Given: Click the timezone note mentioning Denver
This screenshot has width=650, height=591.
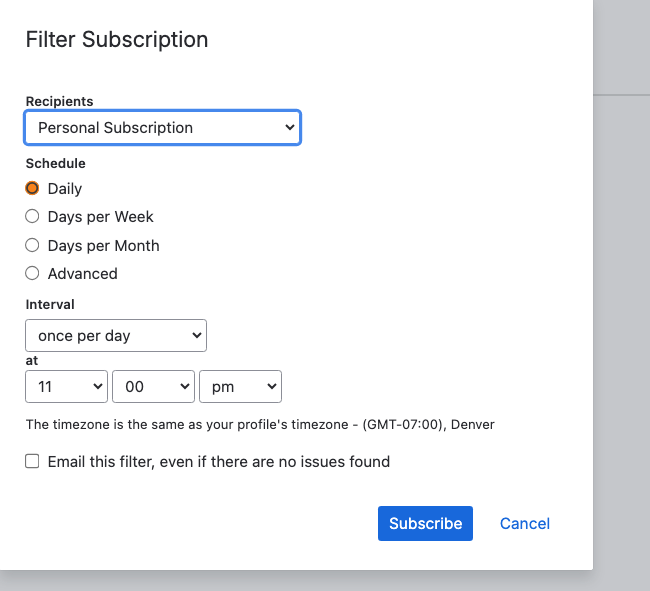Looking at the screenshot, I should (x=260, y=424).
